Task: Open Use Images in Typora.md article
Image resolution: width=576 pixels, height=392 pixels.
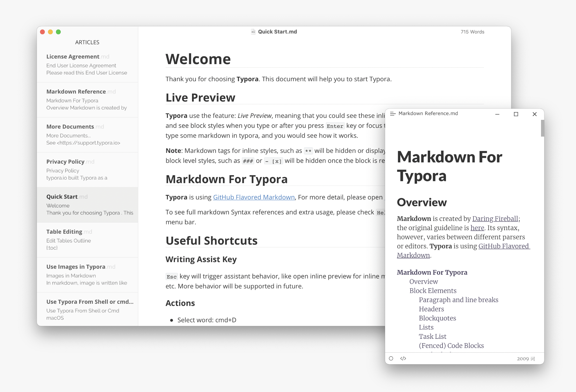Action: click(88, 275)
